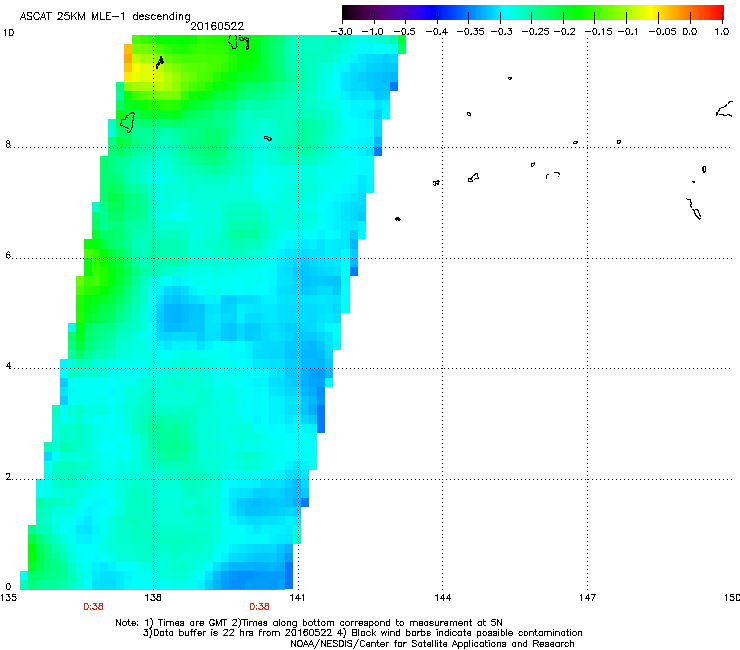Click the -0.2 color scale label
The image size is (740, 650).
(565, 32)
